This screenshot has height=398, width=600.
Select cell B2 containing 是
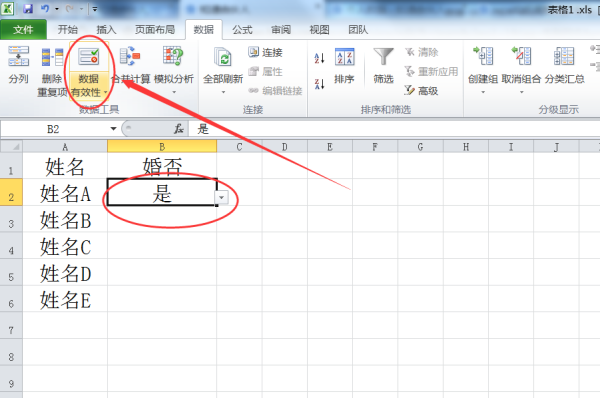162,192
